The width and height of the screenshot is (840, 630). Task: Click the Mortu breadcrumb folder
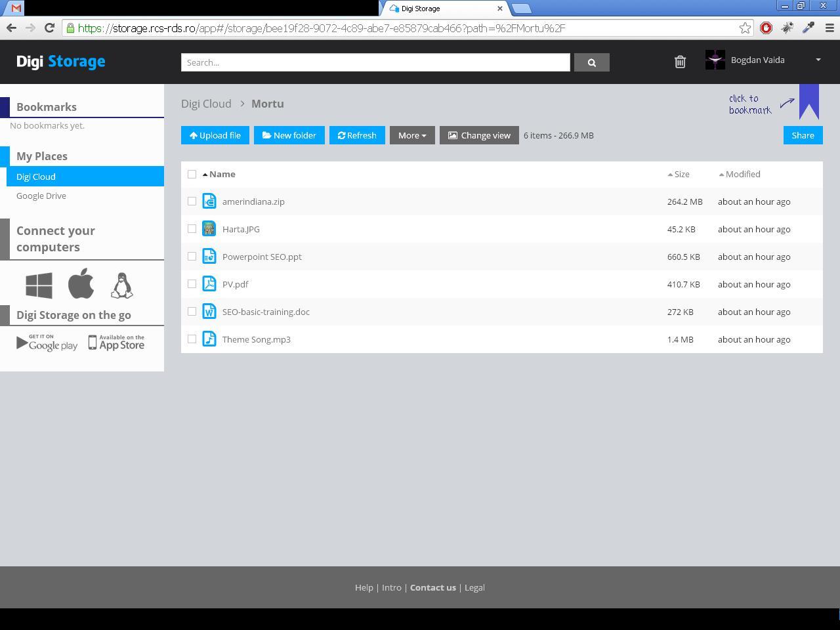coord(268,104)
